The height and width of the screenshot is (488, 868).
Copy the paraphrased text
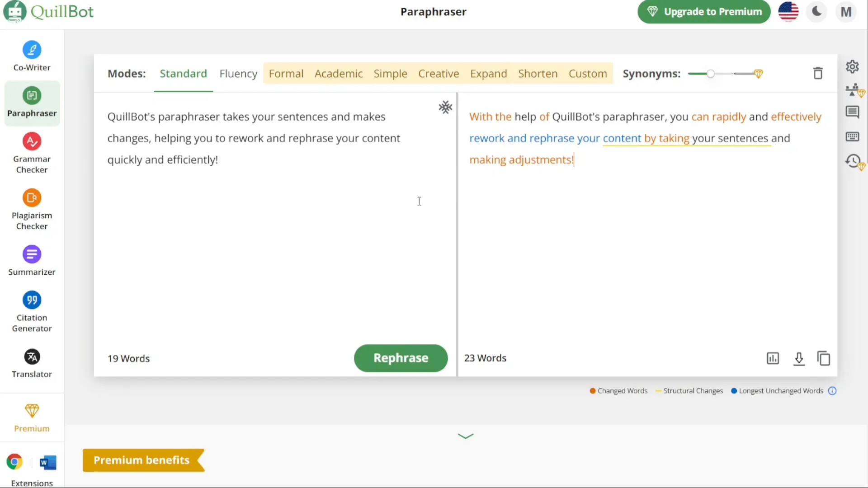824,358
